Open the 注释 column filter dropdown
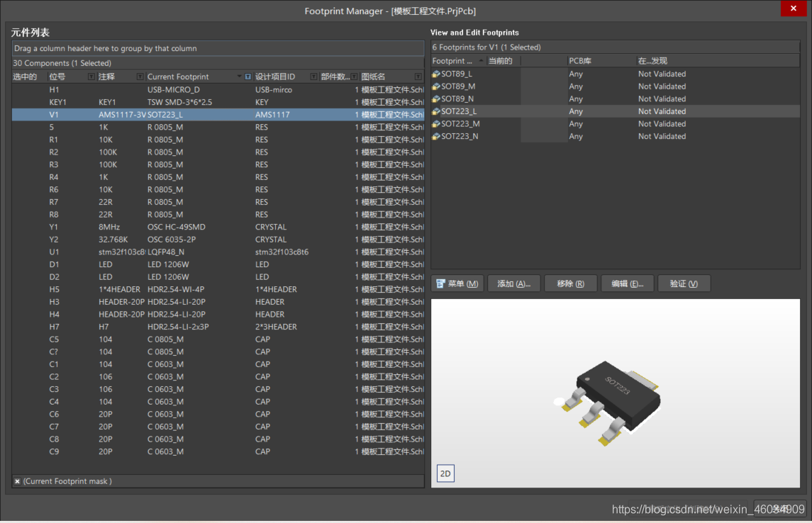This screenshot has width=812, height=523. pos(140,77)
